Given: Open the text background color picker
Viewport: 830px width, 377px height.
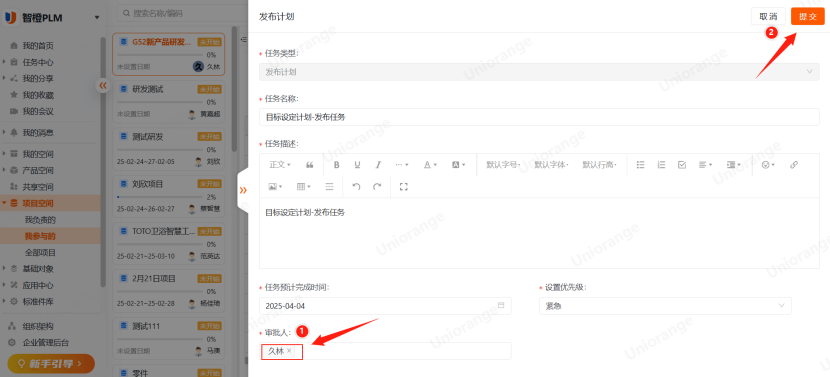Looking at the screenshot, I should point(458,165).
